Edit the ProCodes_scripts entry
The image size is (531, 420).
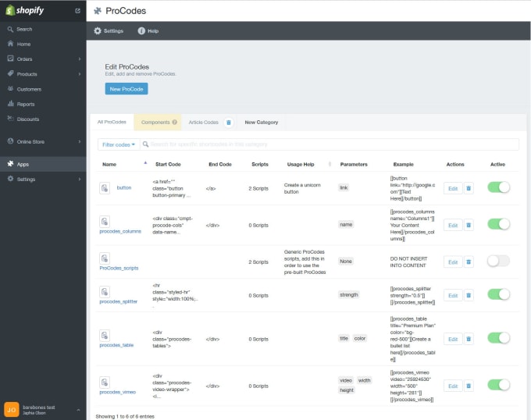point(453,262)
